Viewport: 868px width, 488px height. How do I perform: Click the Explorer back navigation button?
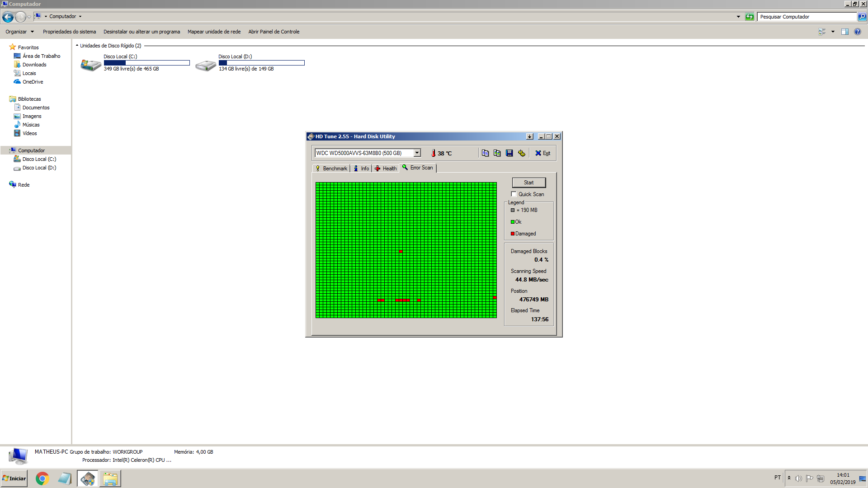[x=8, y=17]
